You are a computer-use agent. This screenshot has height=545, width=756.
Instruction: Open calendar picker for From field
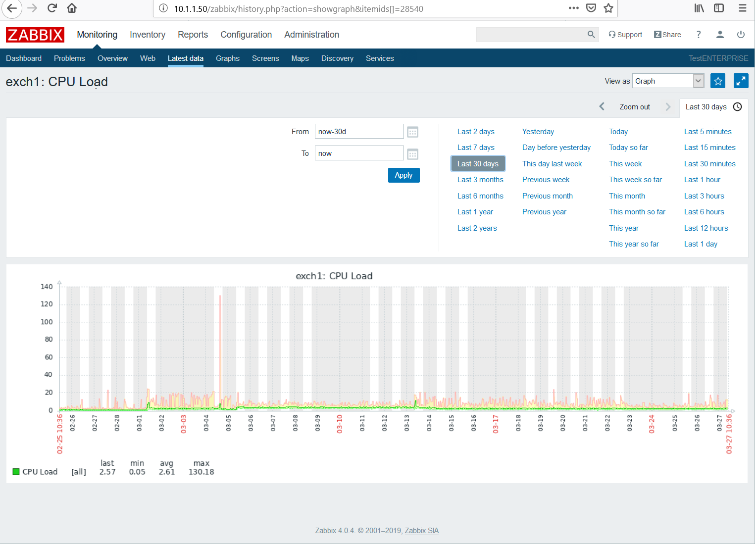412,132
